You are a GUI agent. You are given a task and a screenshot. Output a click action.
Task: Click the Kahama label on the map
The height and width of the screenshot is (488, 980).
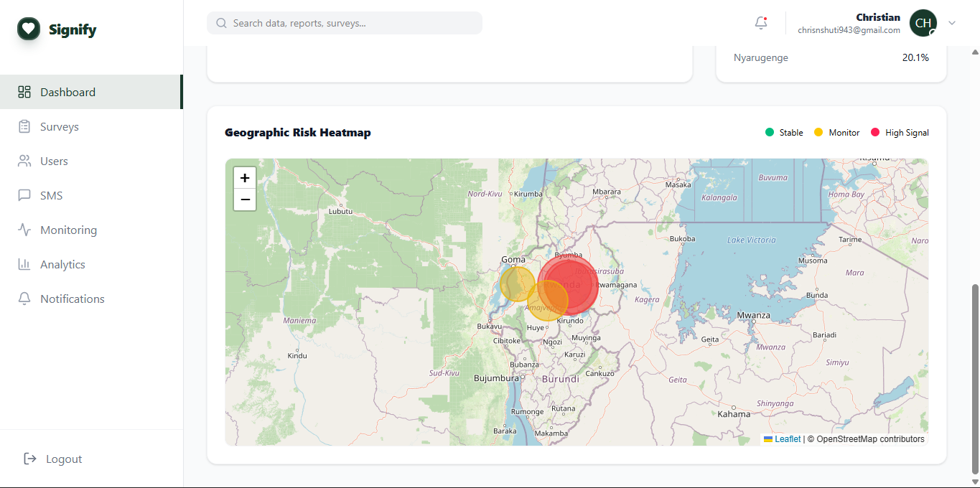click(x=734, y=414)
